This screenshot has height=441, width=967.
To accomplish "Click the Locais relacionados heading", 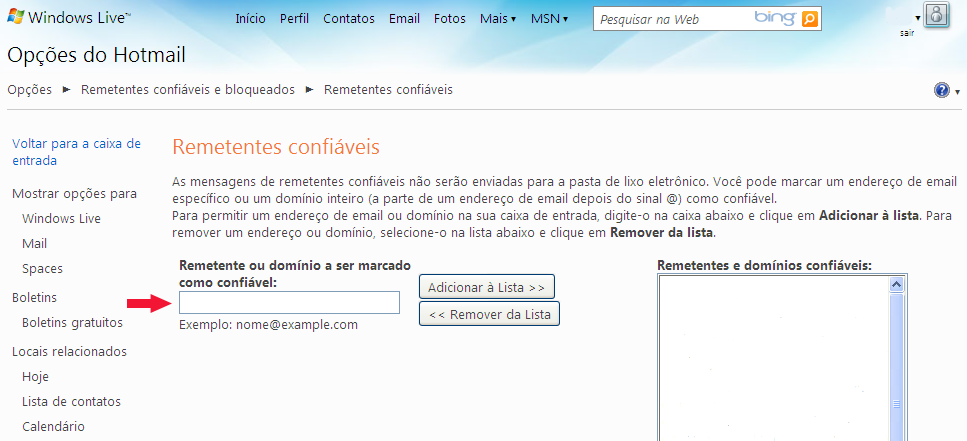I will [70, 352].
